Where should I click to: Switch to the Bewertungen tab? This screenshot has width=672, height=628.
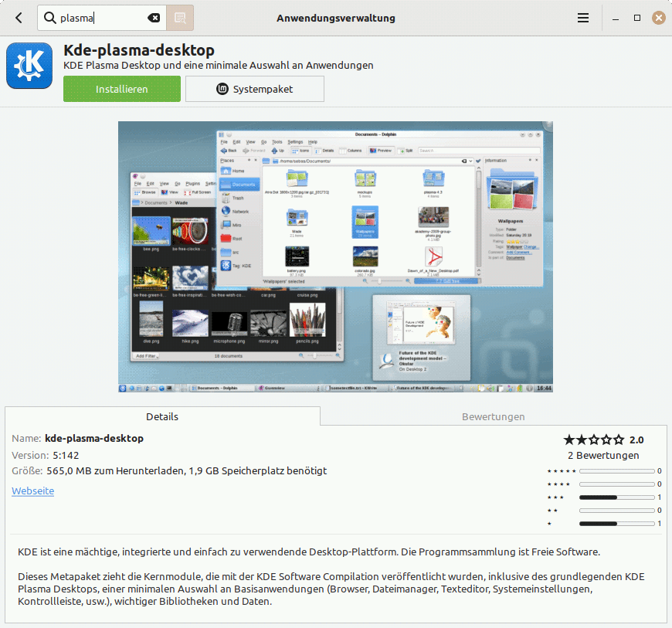pyautogui.click(x=493, y=416)
